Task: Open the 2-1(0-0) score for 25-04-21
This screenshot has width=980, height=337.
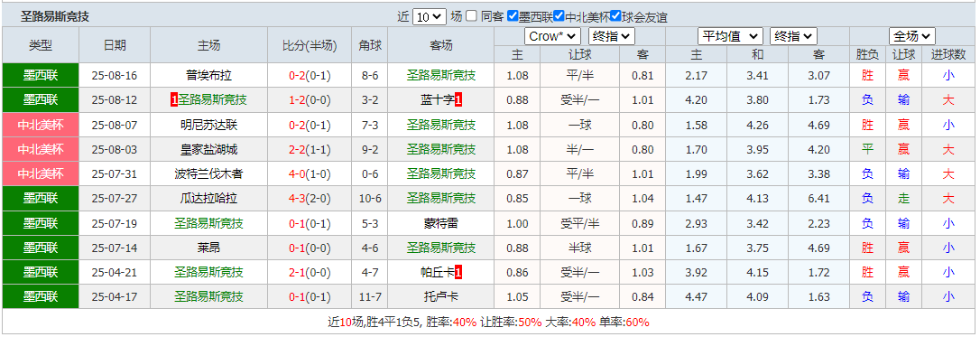Action: point(310,273)
